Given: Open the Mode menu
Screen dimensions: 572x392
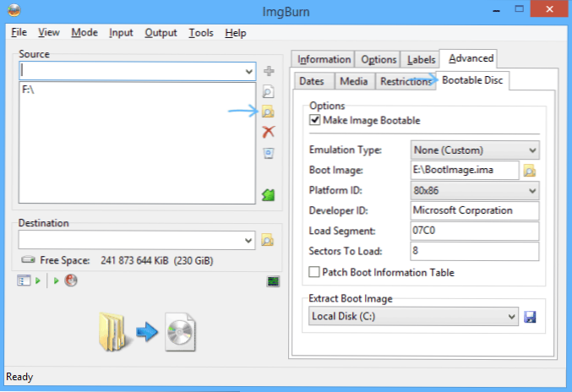Looking at the screenshot, I should pyautogui.click(x=84, y=32).
